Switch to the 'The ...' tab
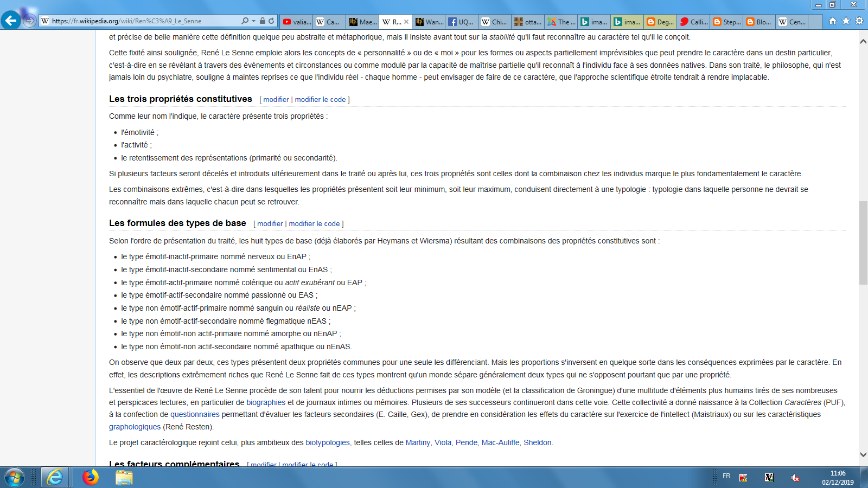Image resolution: width=868 pixels, height=488 pixels. 561,22
